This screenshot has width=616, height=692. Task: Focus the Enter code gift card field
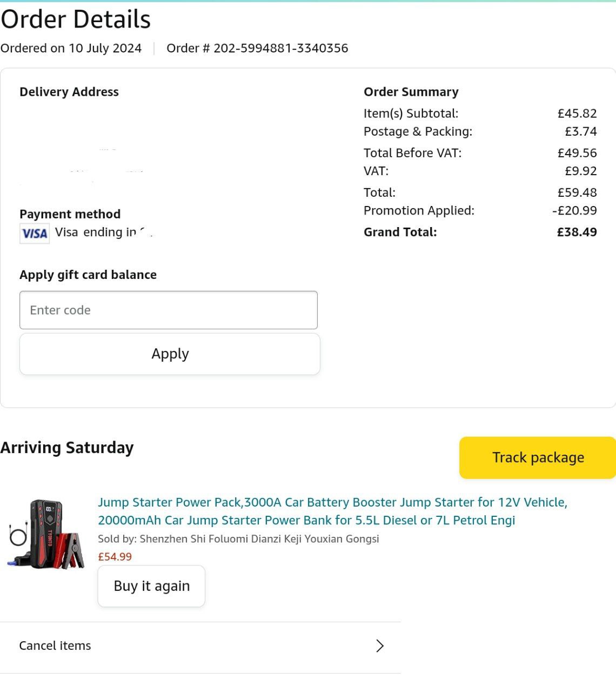168,310
